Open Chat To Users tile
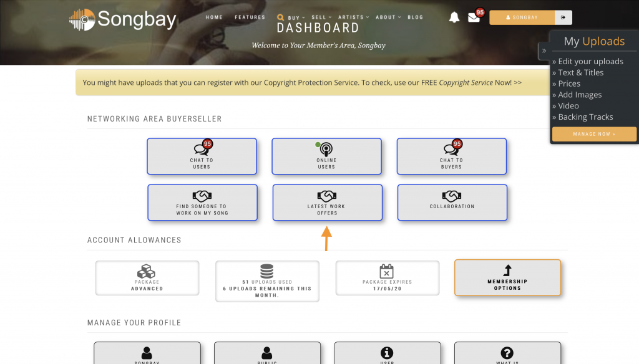639x364 pixels. (202, 156)
